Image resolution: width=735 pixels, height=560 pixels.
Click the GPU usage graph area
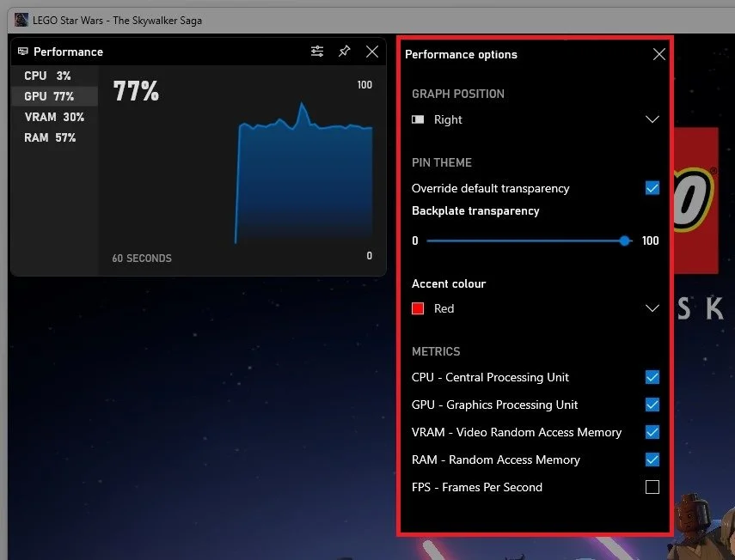point(304,173)
